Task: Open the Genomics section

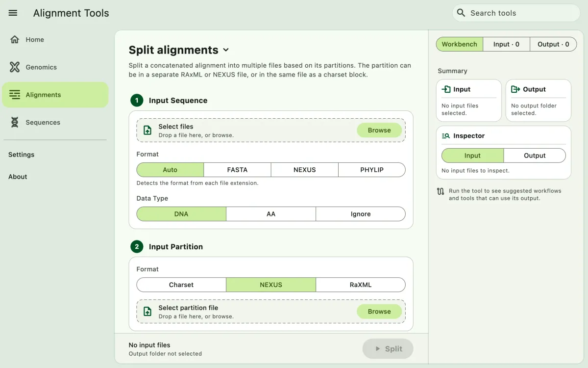Action: point(55,67)
